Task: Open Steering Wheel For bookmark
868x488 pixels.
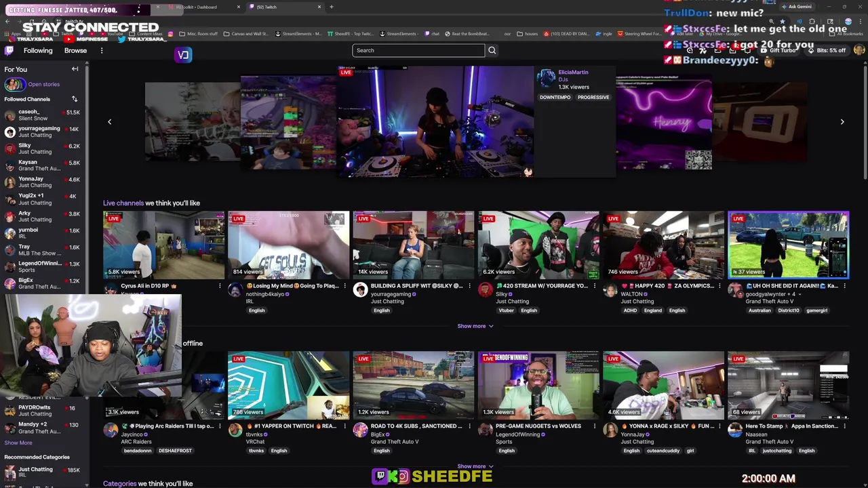Action: coord(639,34)
